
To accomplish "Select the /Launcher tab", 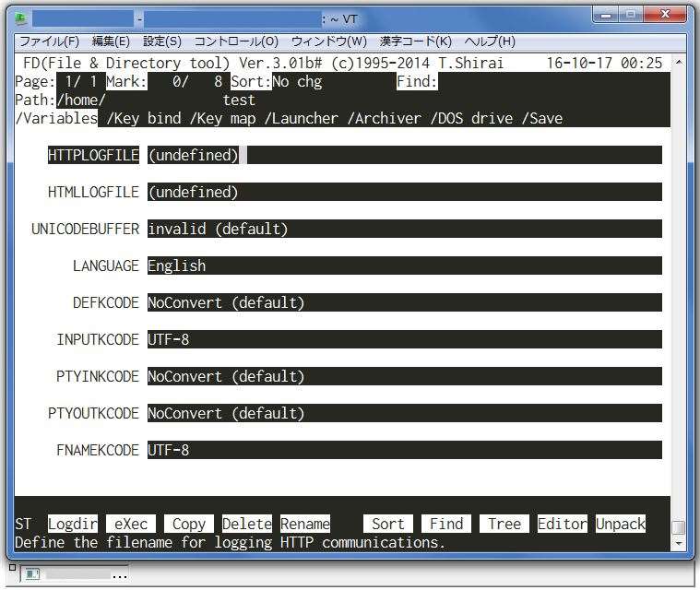I will [x=302, y=118].
